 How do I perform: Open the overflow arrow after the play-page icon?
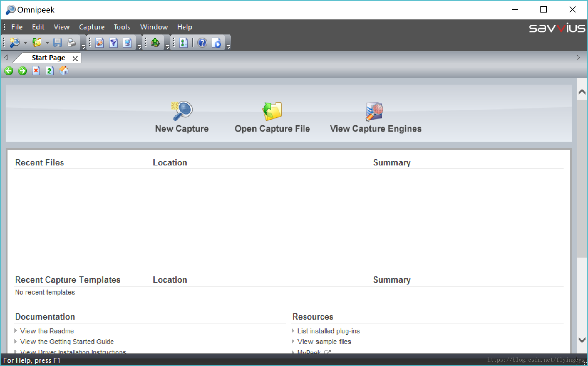(x=228, y=47)
